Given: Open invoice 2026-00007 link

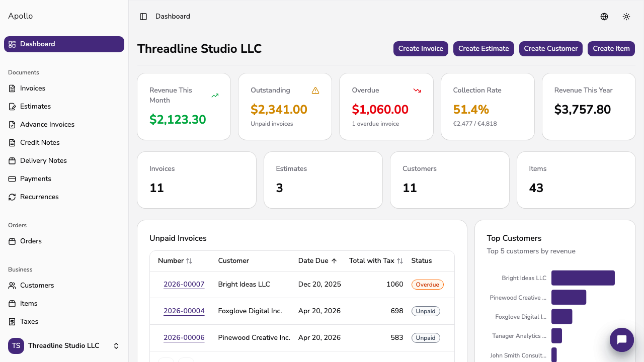Looking at the screenshot, I should (x=184, y=285).
